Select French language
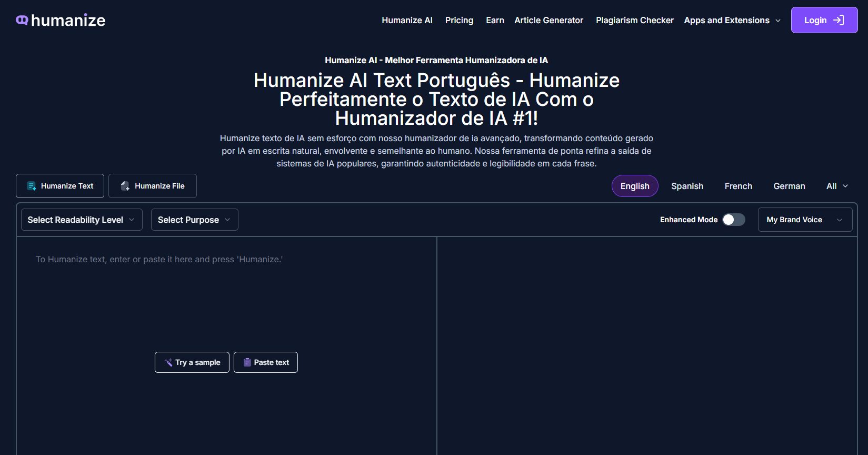868x455 pixels. (x=738, y=186)
